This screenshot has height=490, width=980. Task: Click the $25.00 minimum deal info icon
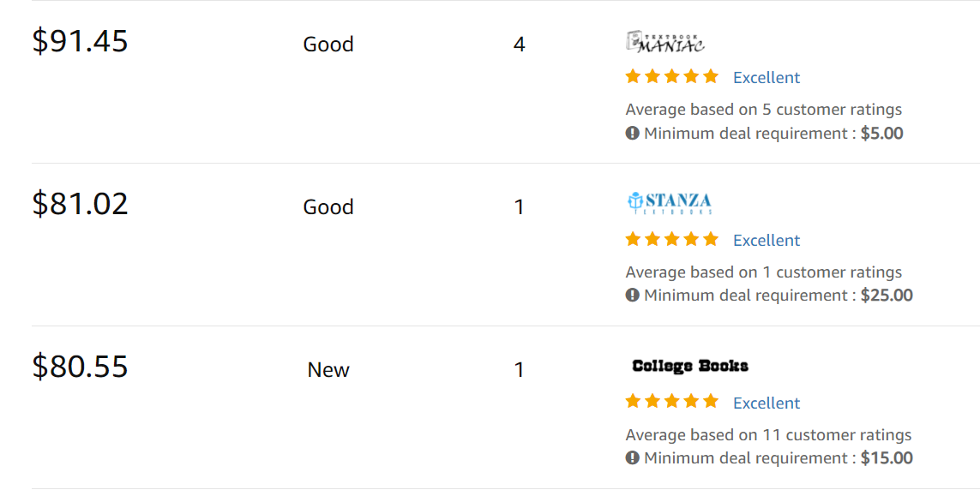pyautogui.click(x=633, y=295)
